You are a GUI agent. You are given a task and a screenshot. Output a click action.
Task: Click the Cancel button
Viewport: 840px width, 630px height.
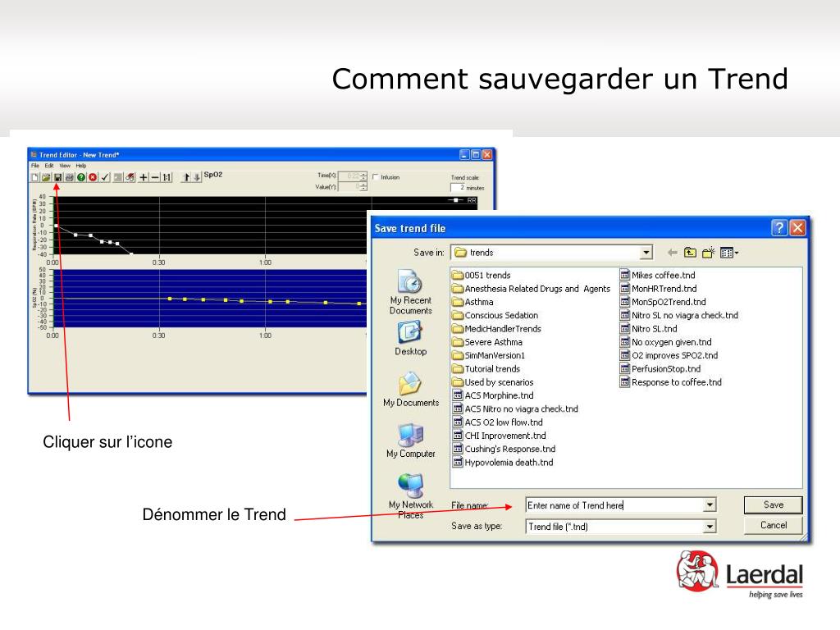click(x=773, y=525)
